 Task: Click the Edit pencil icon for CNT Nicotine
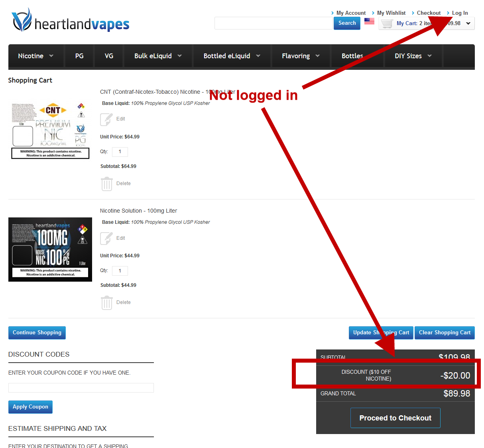106,119
